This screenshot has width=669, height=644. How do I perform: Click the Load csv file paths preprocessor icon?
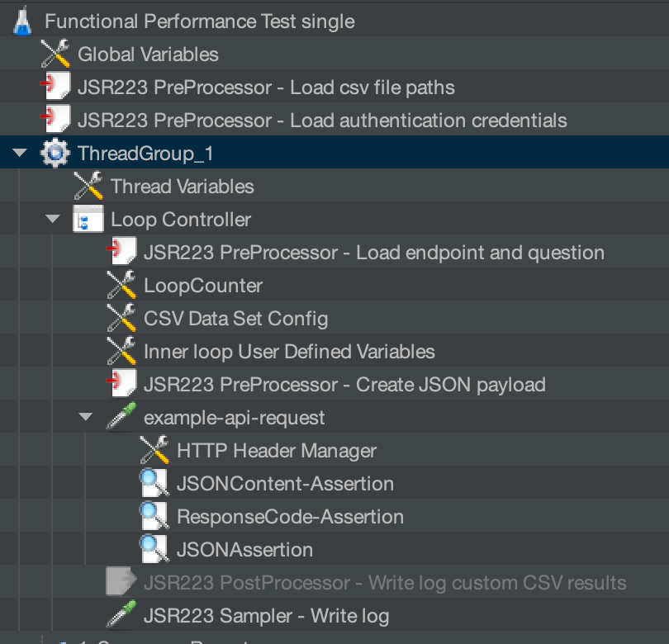click(x=55, y=88)
